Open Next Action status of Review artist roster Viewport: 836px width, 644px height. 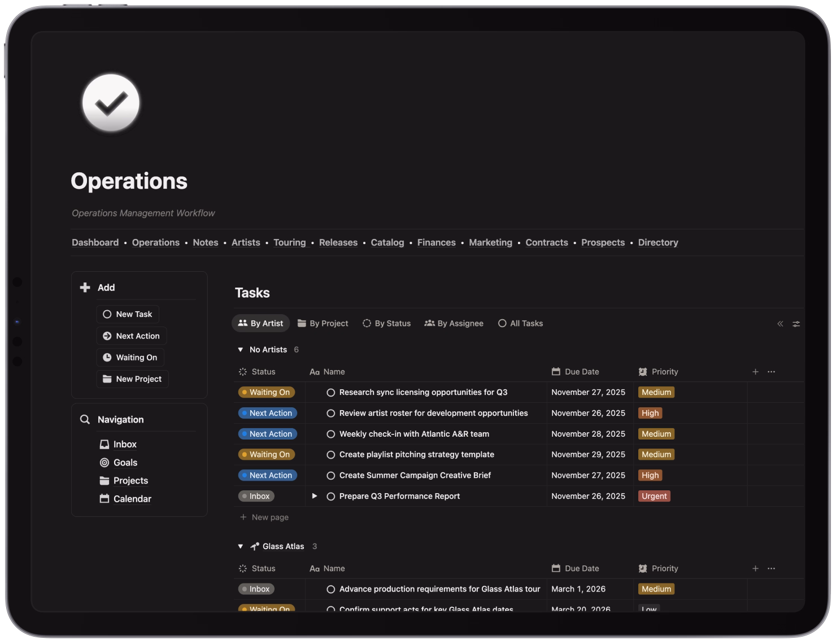click(x=268, y=413)
